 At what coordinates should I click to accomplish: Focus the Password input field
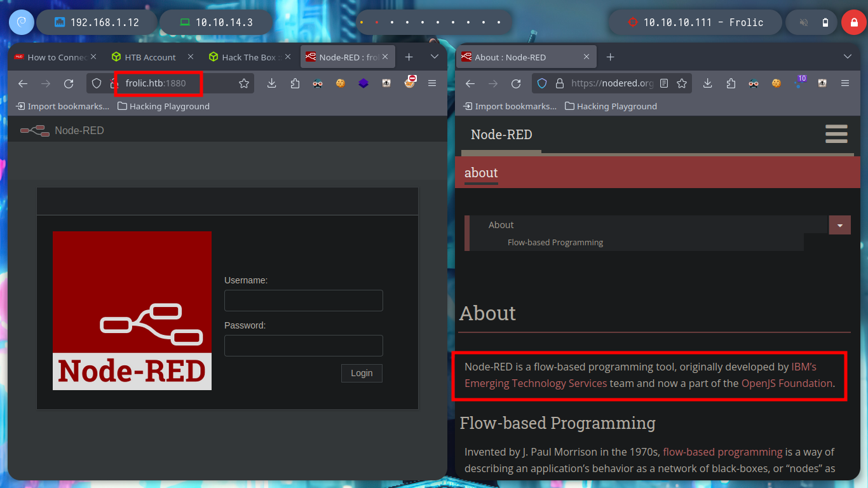tap(304, 346)
